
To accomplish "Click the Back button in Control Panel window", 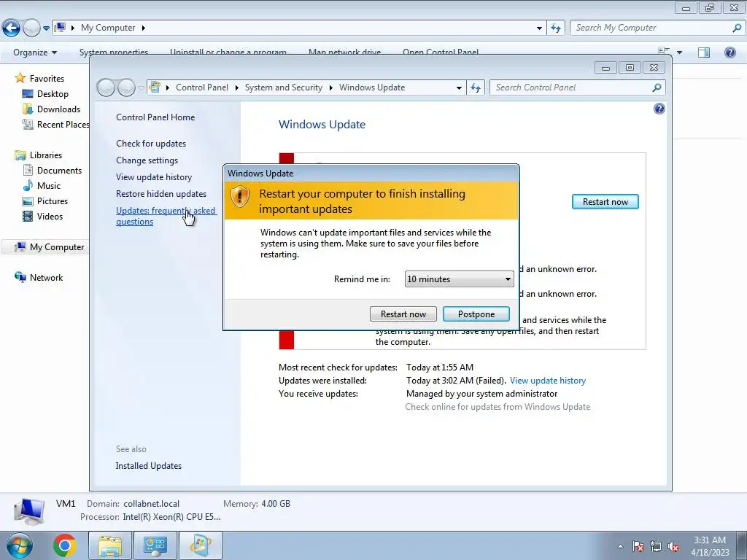I will (106, 87).
